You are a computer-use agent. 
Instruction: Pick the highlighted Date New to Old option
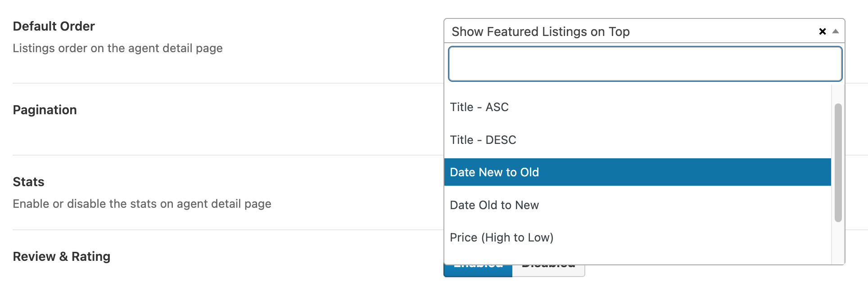click(x=637, y=172)
